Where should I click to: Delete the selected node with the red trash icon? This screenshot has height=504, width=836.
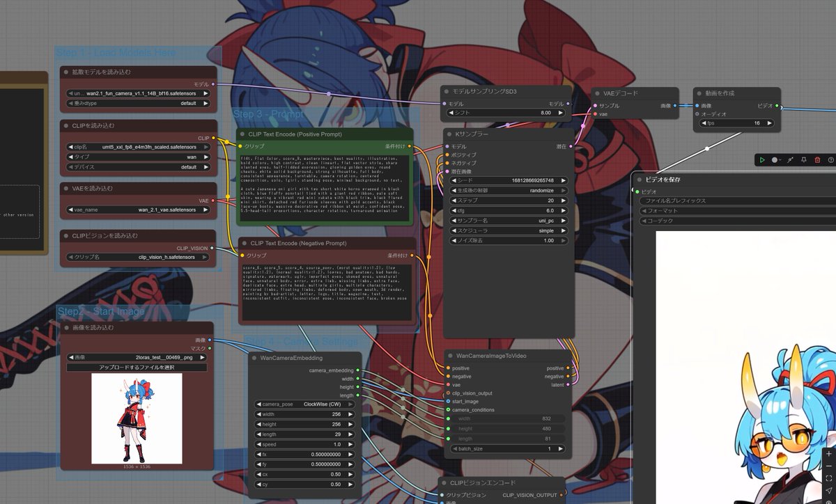coord(817,159)
